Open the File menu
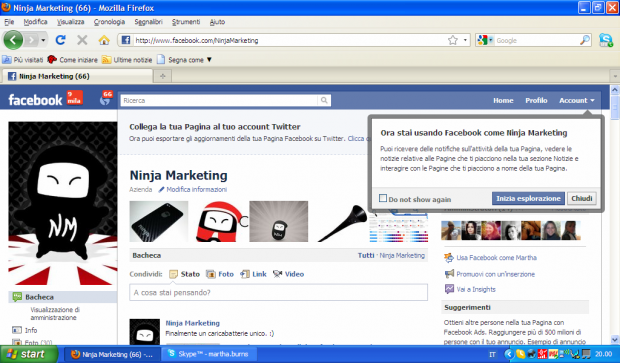The height and width of the screenshot is (363, 620). tap(9, 22)
